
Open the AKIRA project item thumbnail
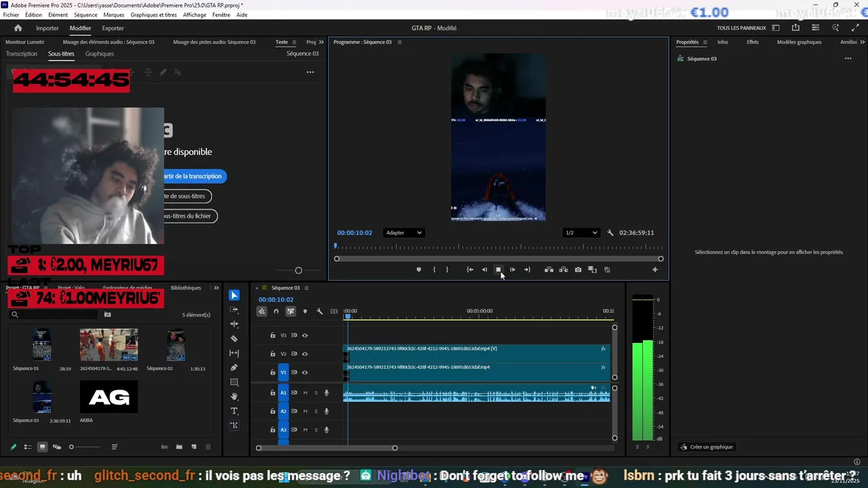tap(108, 397)
